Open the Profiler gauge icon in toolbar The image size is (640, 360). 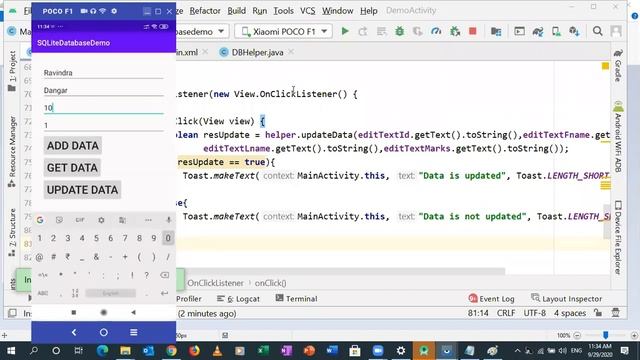point(436,31)
